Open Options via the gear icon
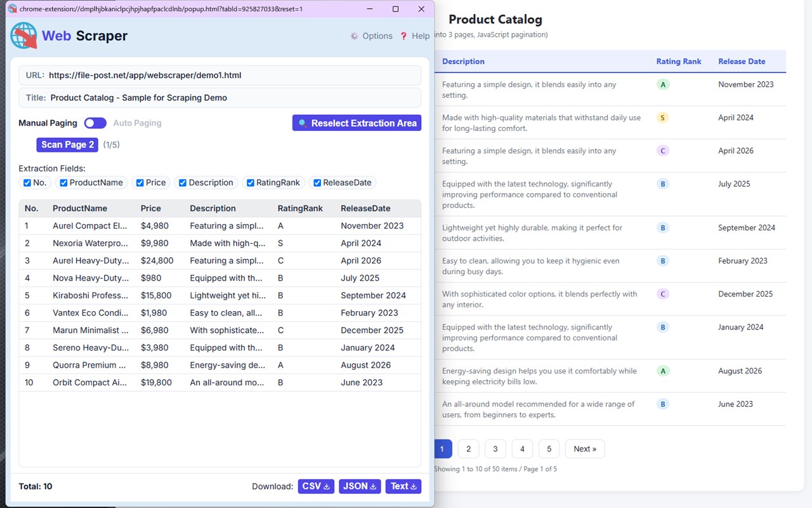812x508 pixels. click(354, 36)
